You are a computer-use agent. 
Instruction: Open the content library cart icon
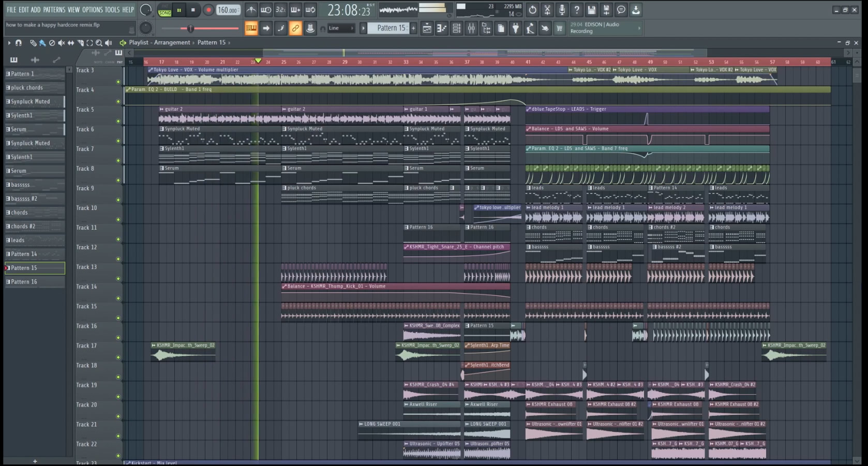point(559,28)
